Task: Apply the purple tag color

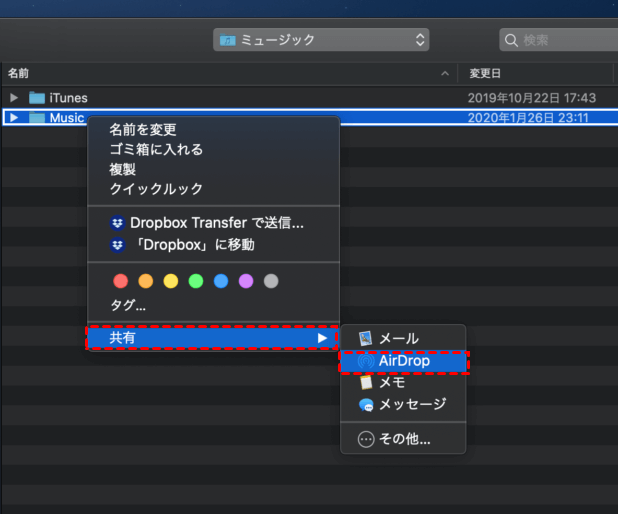Action: pos(246,281)
